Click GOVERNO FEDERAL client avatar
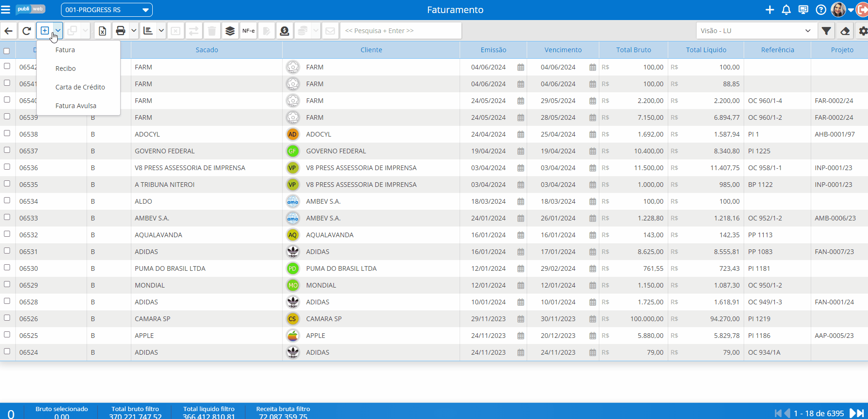The width and height of the screenshot is (868, 419). click(292, 151)
